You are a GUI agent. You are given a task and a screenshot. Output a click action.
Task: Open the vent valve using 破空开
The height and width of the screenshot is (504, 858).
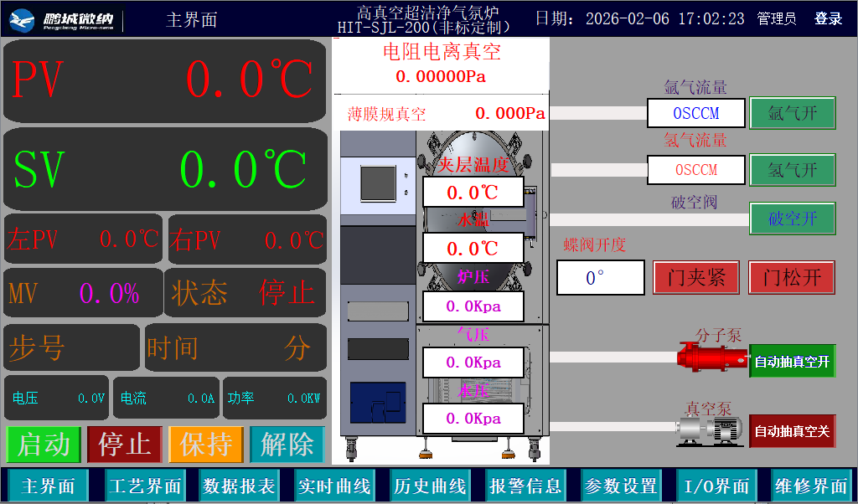tap(792, 219)
